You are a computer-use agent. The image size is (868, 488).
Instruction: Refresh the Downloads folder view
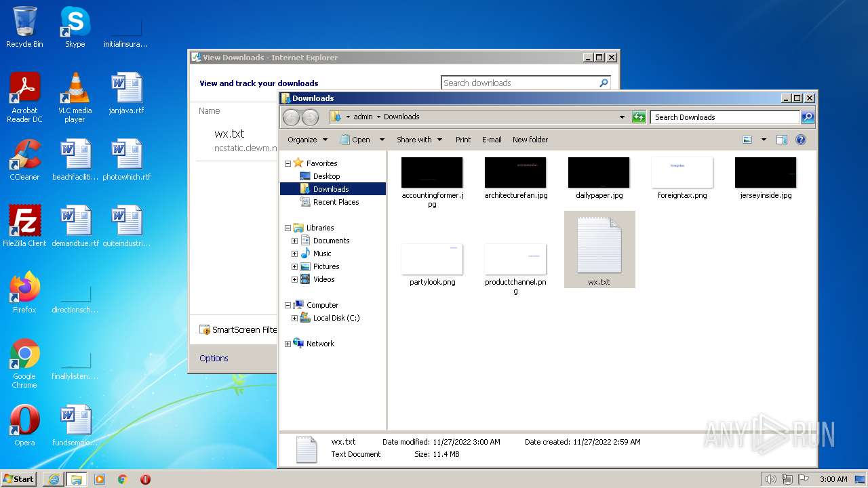(639, 117)
